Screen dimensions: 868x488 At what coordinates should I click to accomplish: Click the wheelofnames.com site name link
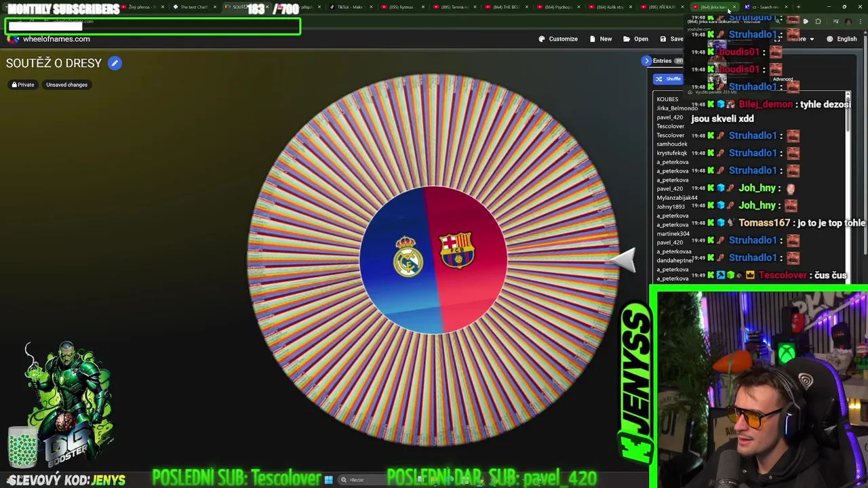tap(56, 39)
